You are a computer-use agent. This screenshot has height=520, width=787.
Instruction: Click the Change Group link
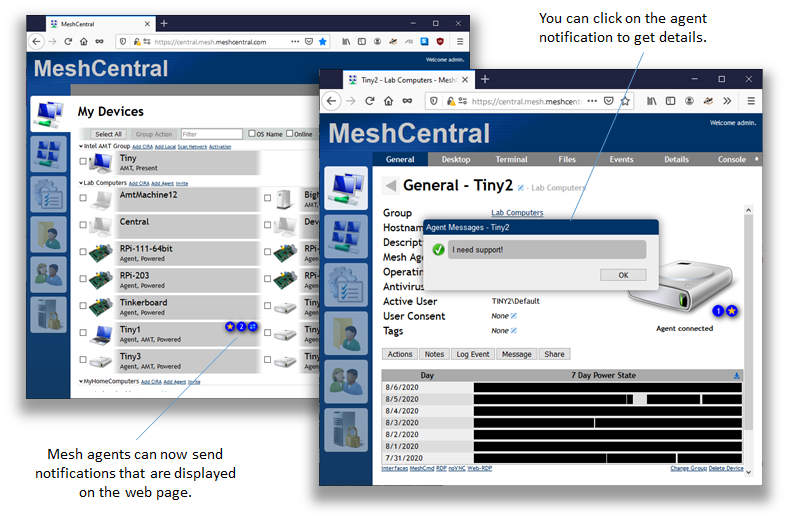pos(688,468)
